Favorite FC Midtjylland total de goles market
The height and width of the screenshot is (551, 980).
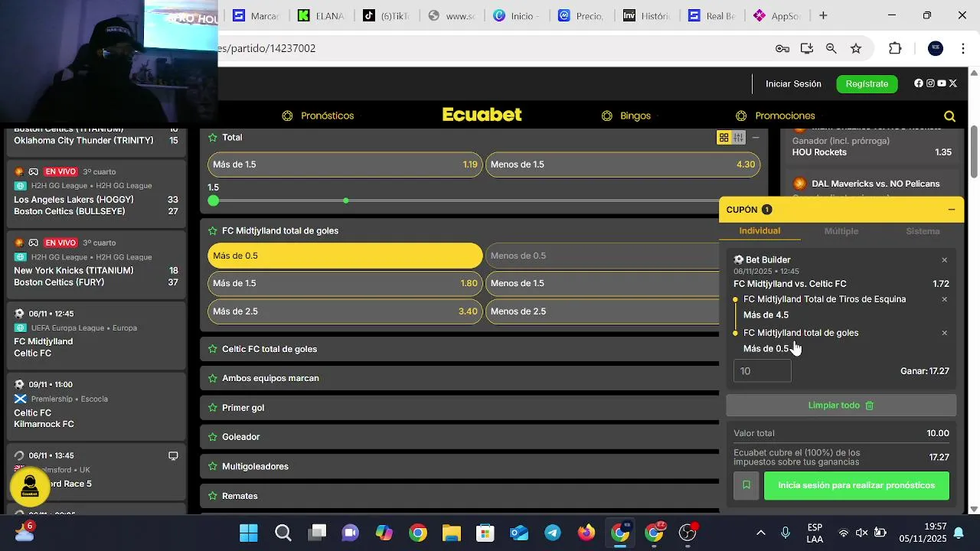[x=213, y=231]
